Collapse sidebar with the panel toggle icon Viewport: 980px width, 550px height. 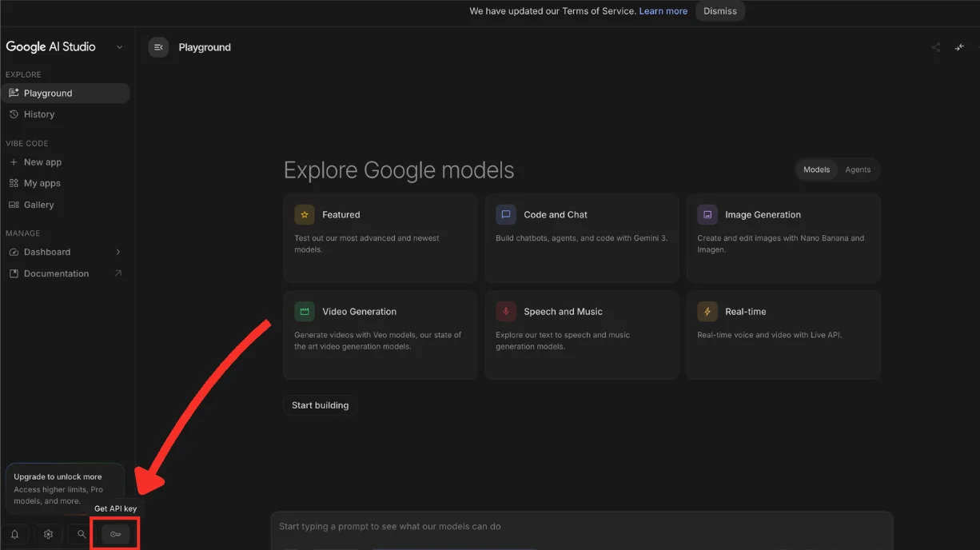pyautogui.click(x=158, y=47)
